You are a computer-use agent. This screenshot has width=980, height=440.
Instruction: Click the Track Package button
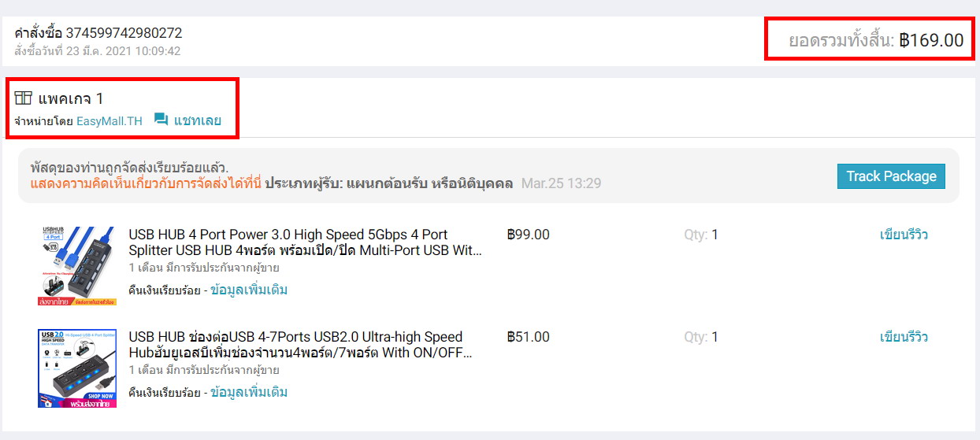point(891,176)
